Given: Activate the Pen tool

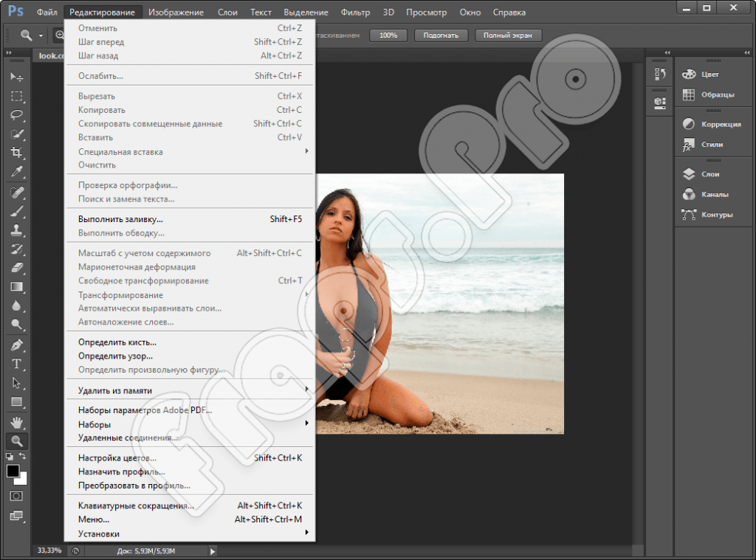Looking at the screenshot, I should (x=16, y=345).
